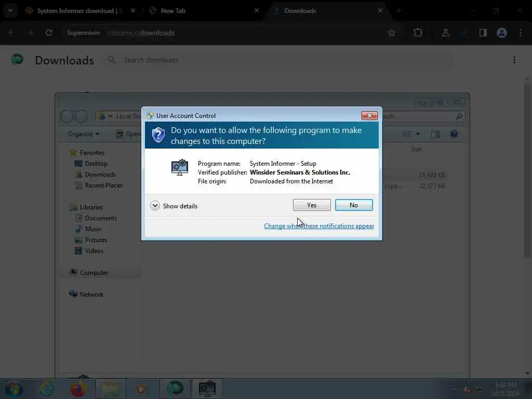
Task: Toggle the browser side panel icon
Action: pos(483,33)
